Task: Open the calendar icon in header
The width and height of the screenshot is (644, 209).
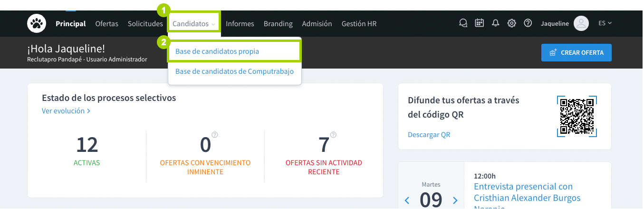Action: [x=480, y=23]
